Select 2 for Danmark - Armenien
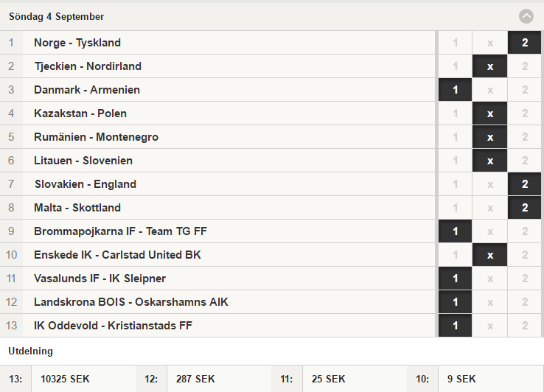The width and height of the screenshot is (544, 392). (525, 90)
